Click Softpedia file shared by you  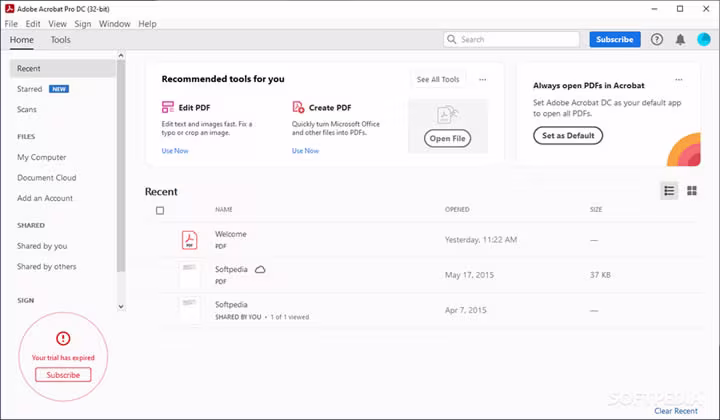(231, 305)
